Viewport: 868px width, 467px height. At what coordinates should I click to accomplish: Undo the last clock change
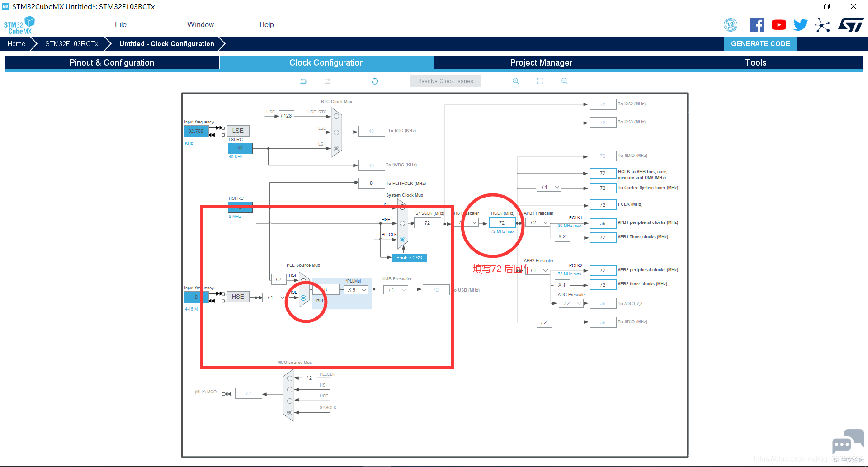(303, 81)
